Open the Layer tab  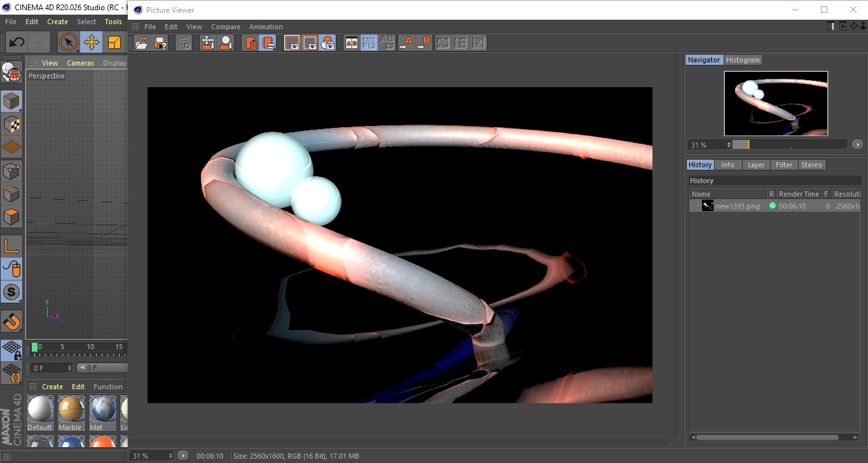tap(756, 165)
